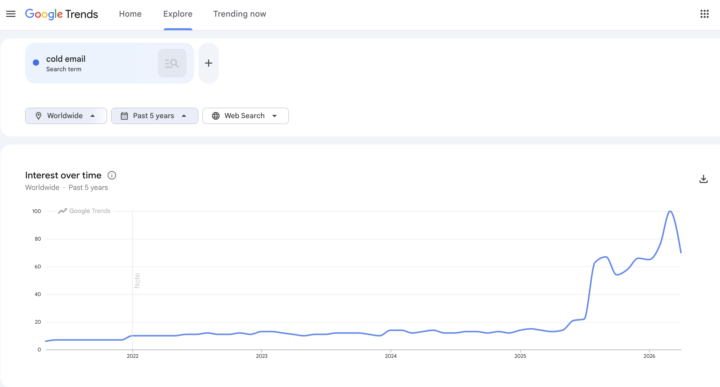Click the 2023 x-axis label
The width and height of the screenshot is (720, 387).
tap(261, 356)
